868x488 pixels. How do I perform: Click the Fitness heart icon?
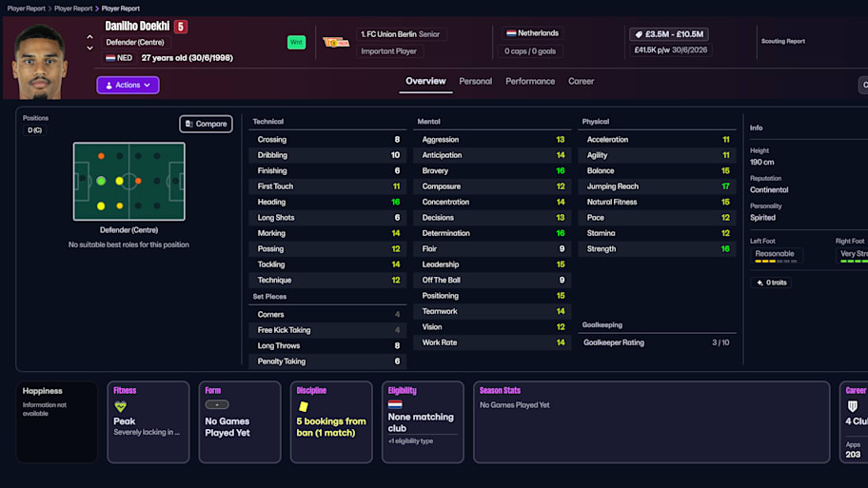[x=120, y=407]
